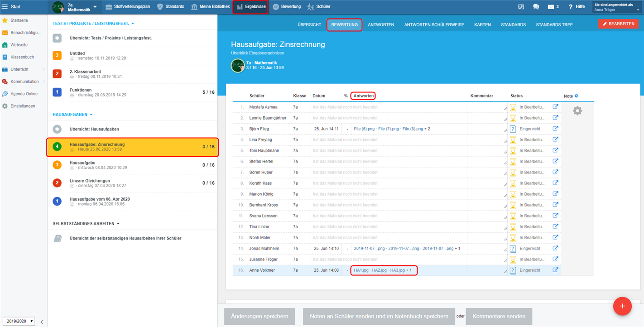Open the HA1.jpg answer file link
The height and width of the screenshot is (327, 644).
coord(361,270)
